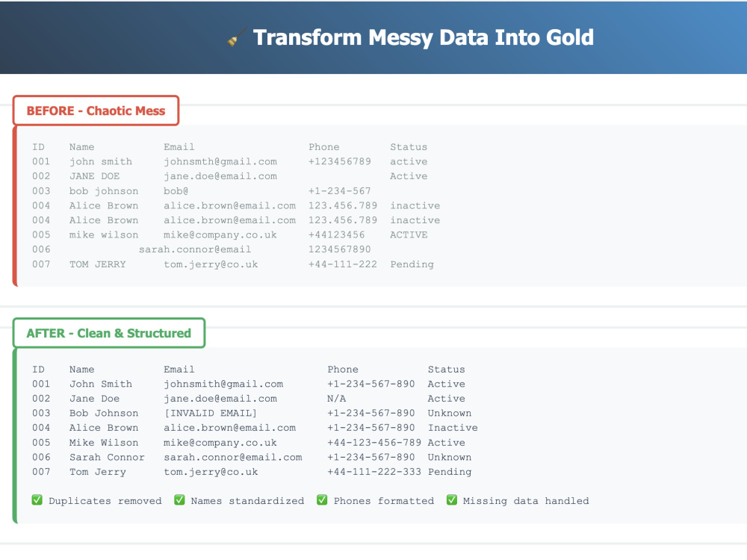Click lowercase 'john smith' in the BEFORE table
This screenshot has width=747, height=560.
tap(101, 162)
